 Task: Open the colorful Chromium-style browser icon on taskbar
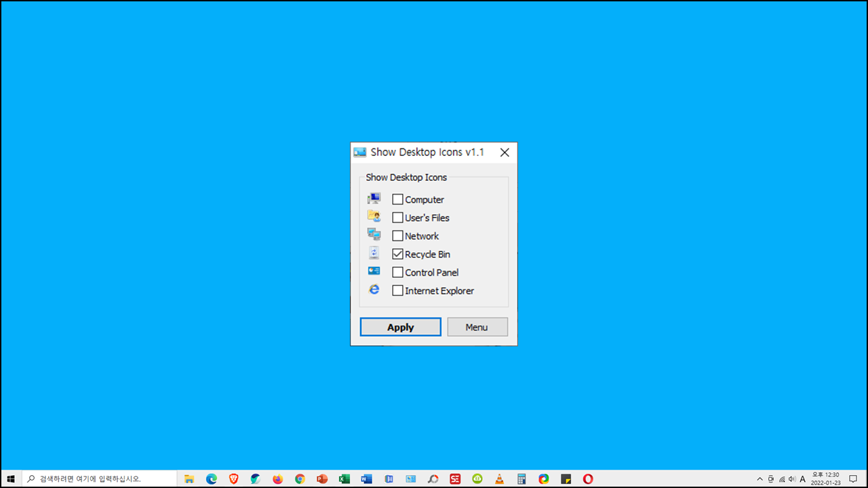click(x=544, y=479)
